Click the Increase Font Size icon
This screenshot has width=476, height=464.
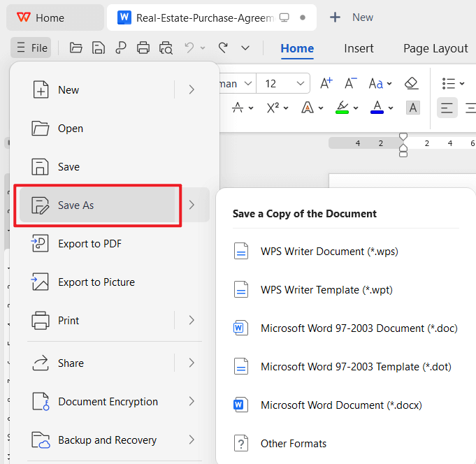[326, 83]
